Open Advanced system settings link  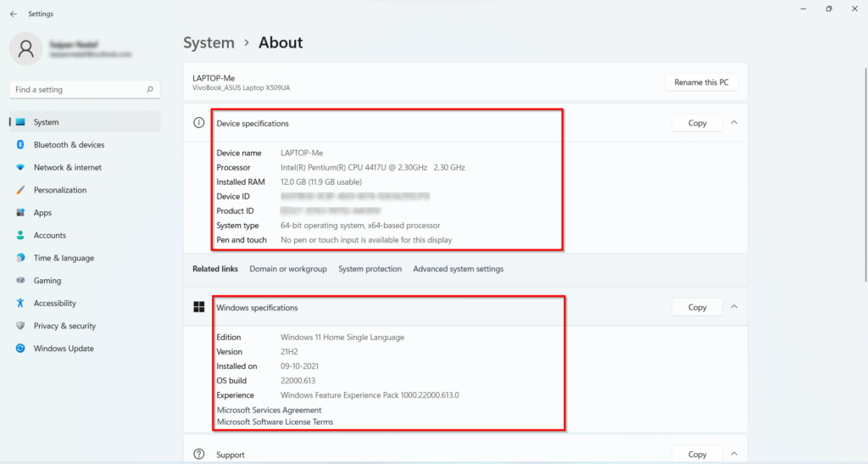point(459,269)
